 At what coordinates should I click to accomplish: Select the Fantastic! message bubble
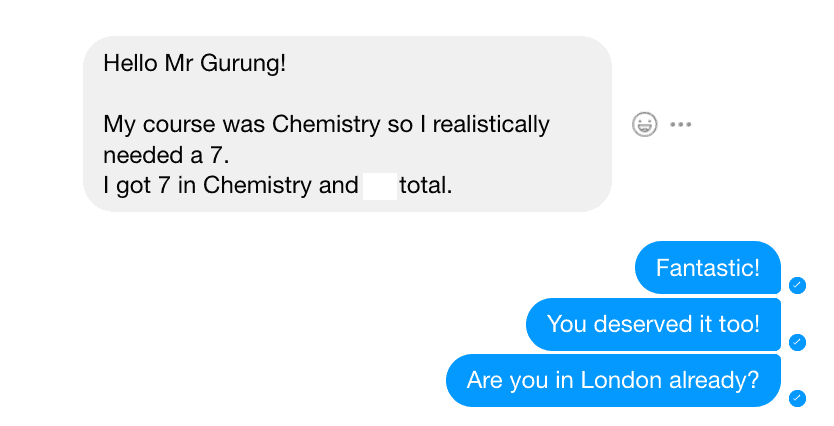[x=708, y=268]
